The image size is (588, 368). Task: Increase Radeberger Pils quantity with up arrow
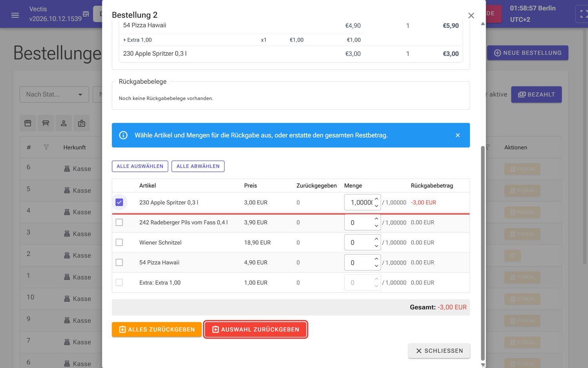point(376,219)
